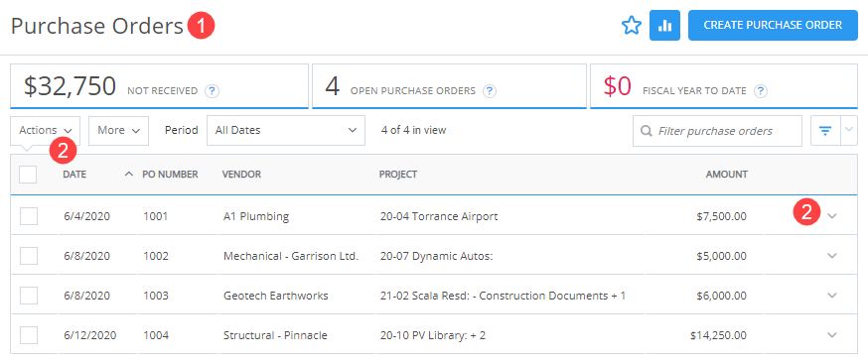The width and height of the screenshot is (868, 362).
Task: Click the search magnifier icon
Action: click(646, 132)
